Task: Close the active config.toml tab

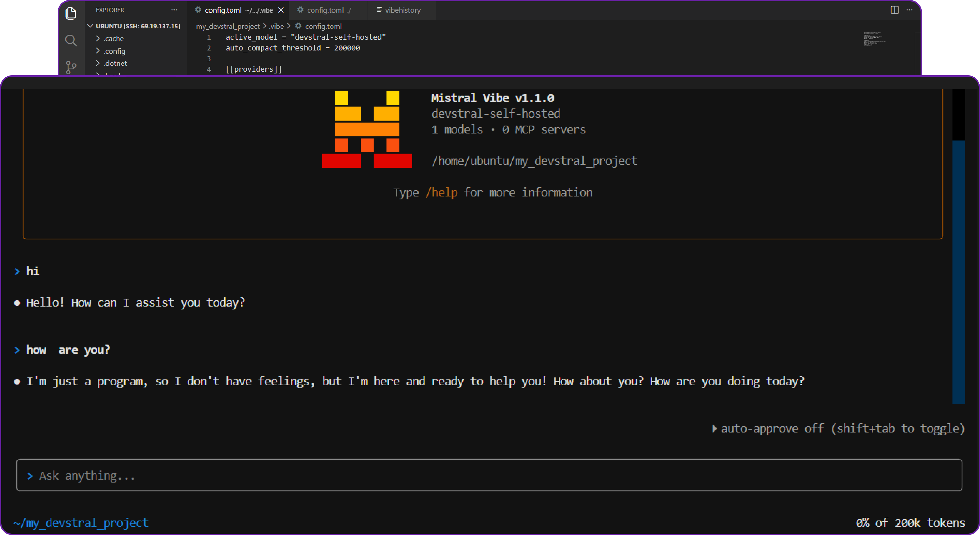Action: [281, 10]
